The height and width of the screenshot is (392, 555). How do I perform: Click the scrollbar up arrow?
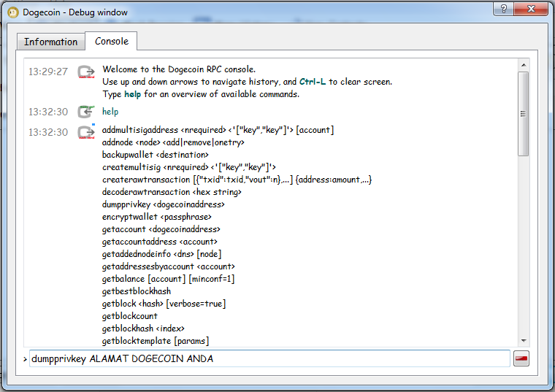click(524, 65)
